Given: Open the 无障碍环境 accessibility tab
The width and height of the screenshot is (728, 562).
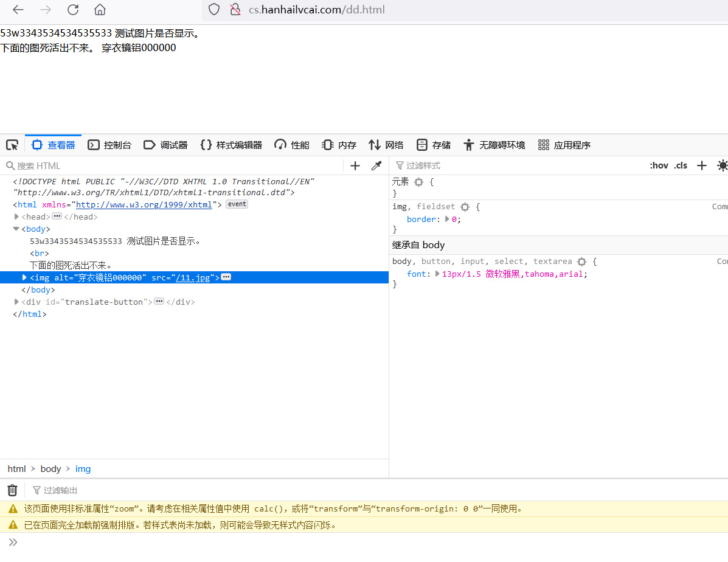Looking at the screenshot, I should (x=494, y=145).
